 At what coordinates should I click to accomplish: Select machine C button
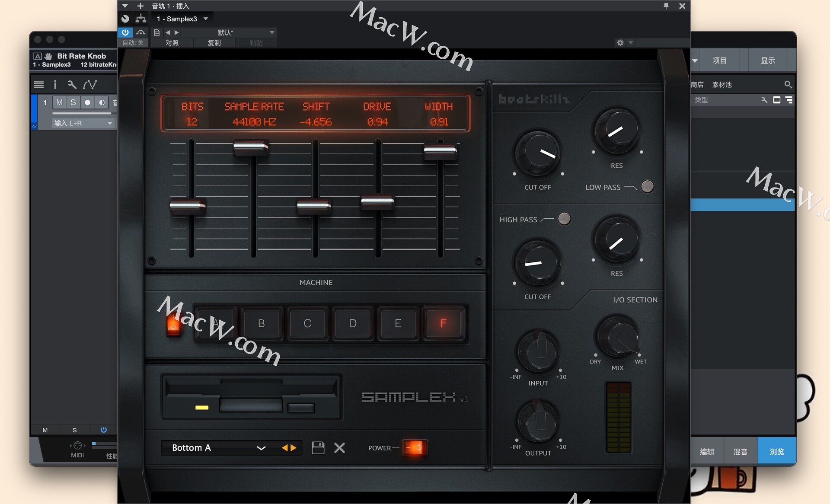pyautogui.click(x=307, y=323)
